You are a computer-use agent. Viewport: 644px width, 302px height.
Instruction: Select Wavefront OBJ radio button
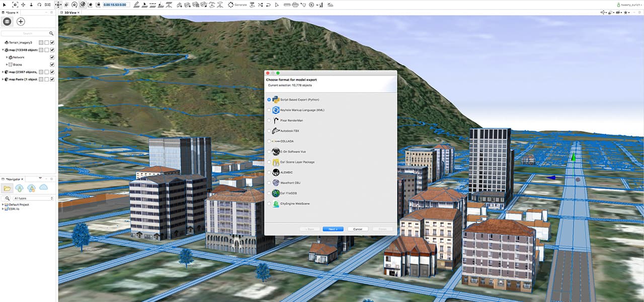[269, 183]
